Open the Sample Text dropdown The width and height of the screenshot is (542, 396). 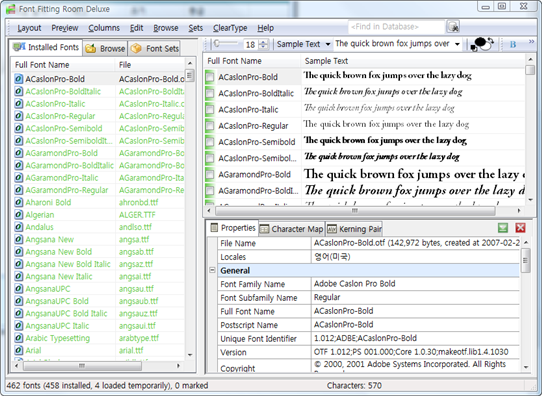(303, 44)
